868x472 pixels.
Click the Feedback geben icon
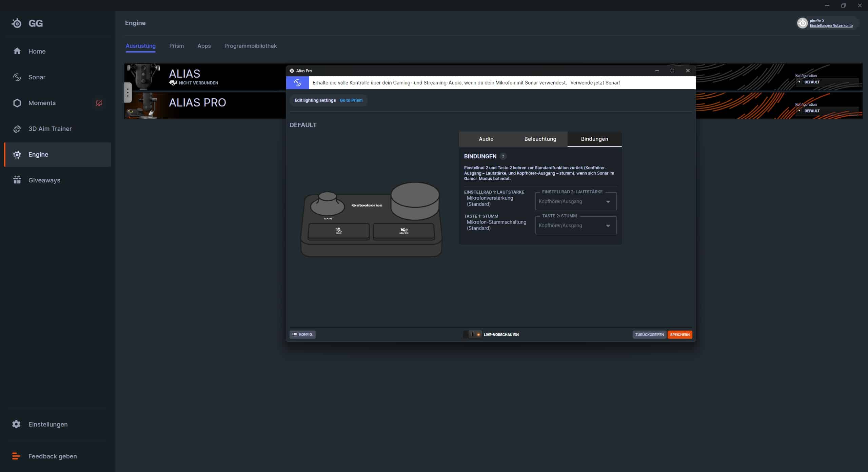(16, 456)
